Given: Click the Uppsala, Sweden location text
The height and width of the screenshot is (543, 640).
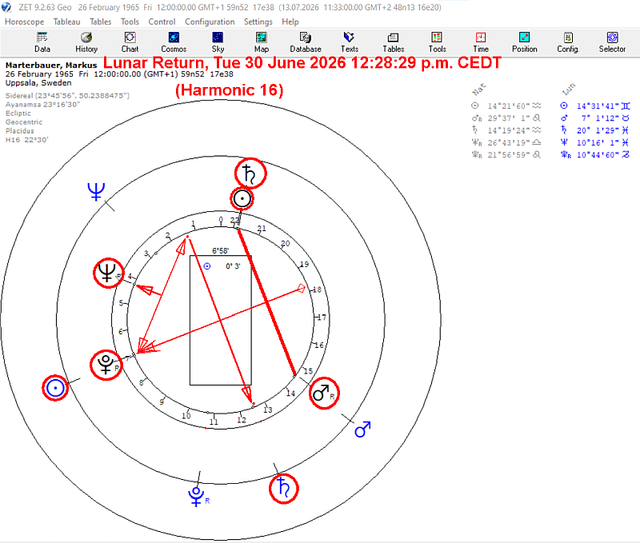Looking at the screenshot, I should (x=38, y=83).
